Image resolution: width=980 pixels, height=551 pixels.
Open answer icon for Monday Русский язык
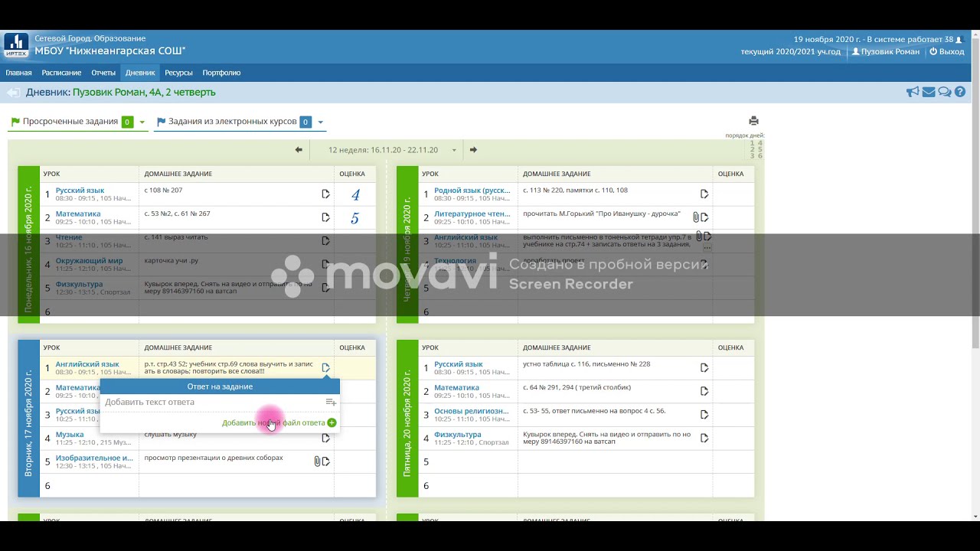(325, 194)
